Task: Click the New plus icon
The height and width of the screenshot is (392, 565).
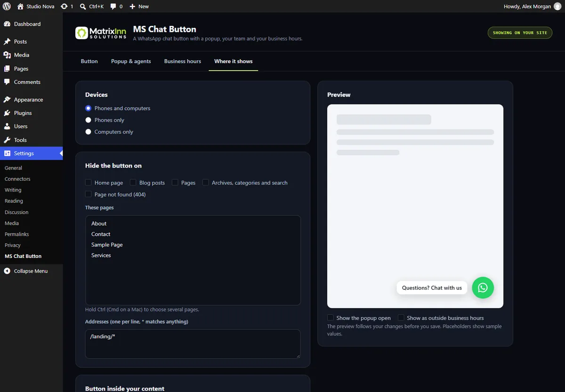Action: [x=132, y=7]
